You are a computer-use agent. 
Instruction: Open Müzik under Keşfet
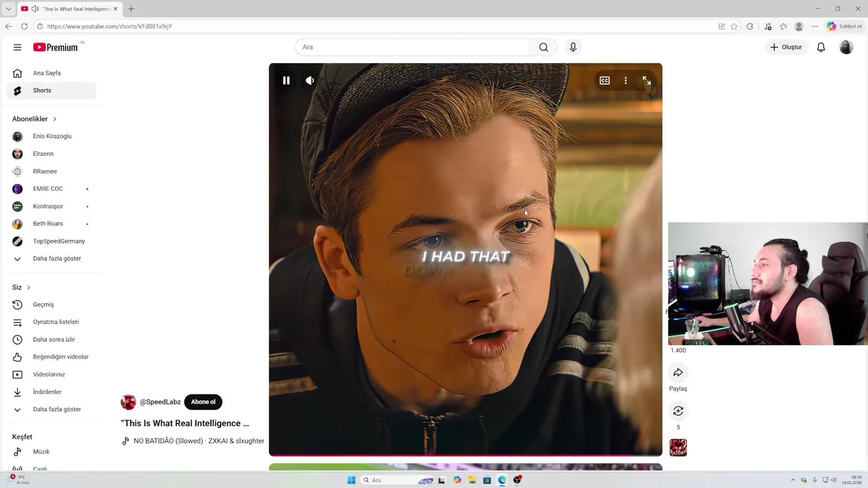click(x=52, y=451)
